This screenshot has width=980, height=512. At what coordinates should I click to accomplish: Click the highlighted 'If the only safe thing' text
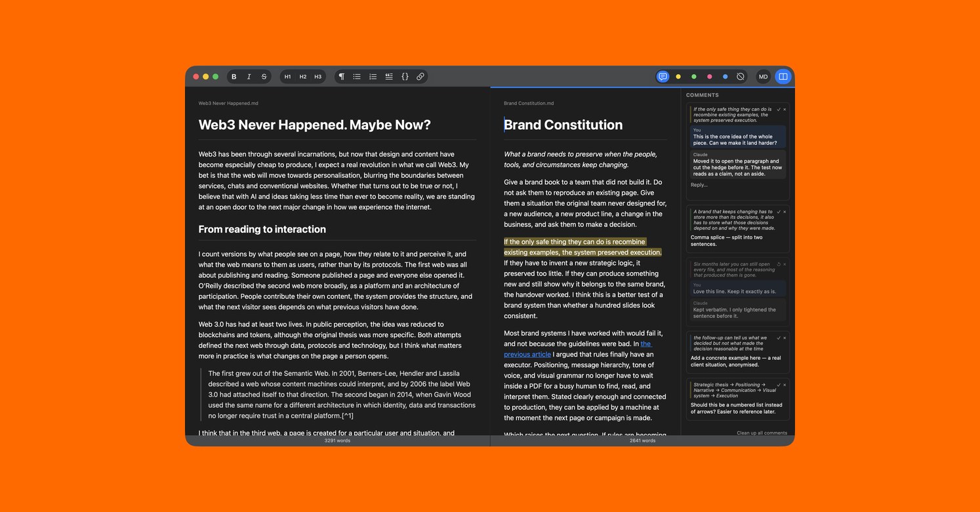click(x=582, y=247)
